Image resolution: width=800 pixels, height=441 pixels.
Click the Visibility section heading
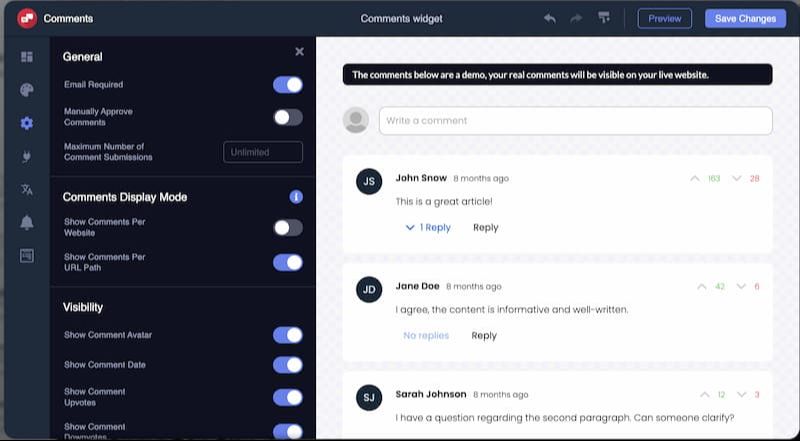point(83,307)
